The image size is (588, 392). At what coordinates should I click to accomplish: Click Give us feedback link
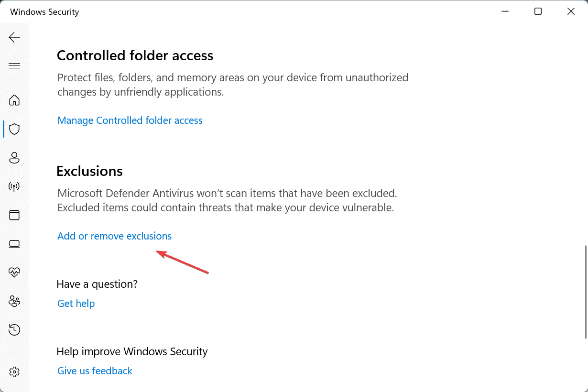click(x=95, y=371)
